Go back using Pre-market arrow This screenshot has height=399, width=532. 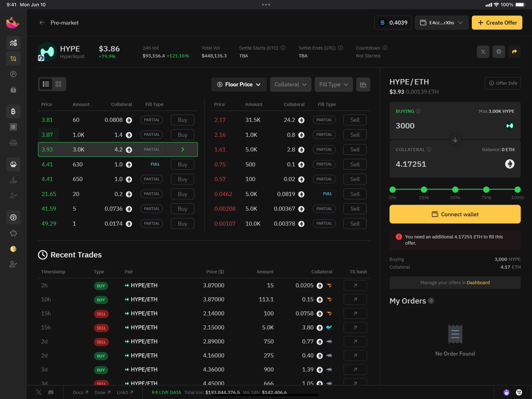coord(42,23)
